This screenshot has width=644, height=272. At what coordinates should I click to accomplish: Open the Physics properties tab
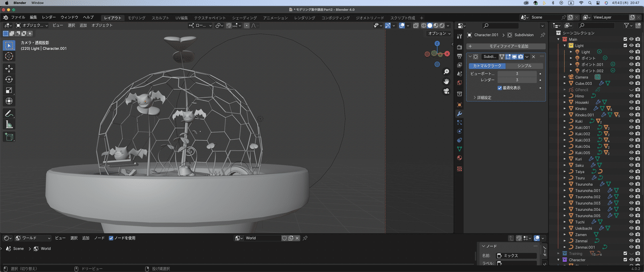(459, 131)
